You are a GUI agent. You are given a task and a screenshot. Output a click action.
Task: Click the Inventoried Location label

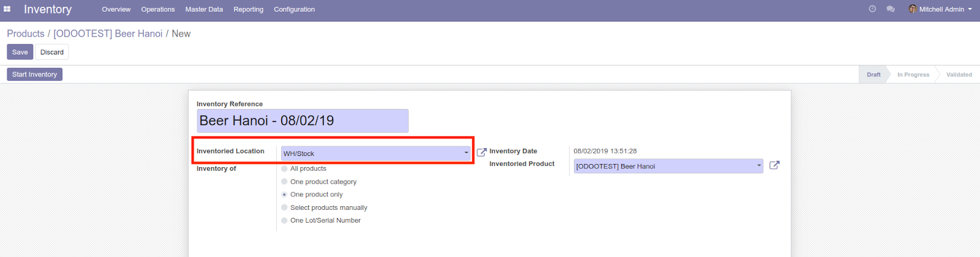(230, 151)
